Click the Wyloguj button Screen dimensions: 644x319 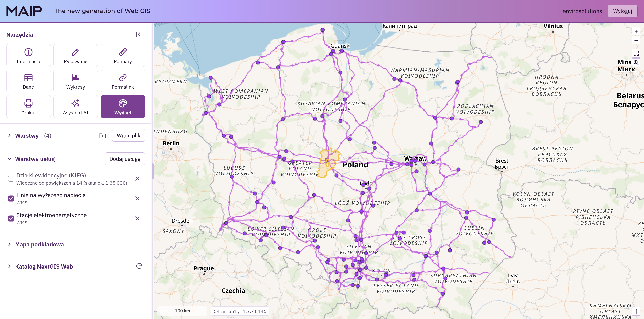point(622,11)
